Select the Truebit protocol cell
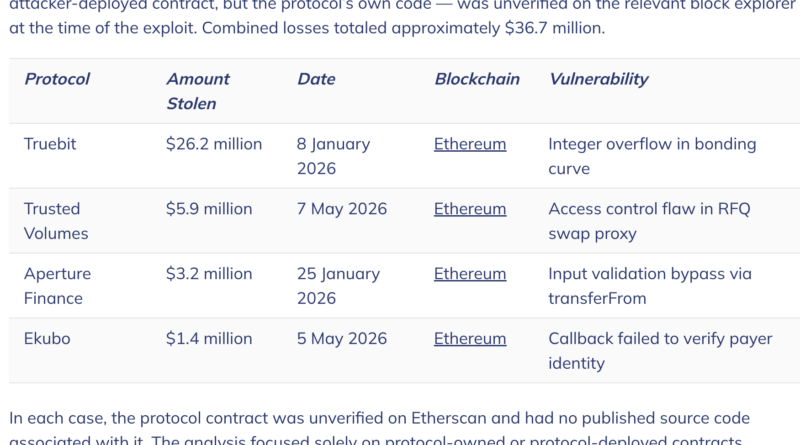Viewport: 800px width, 445px height. point(50,144)
